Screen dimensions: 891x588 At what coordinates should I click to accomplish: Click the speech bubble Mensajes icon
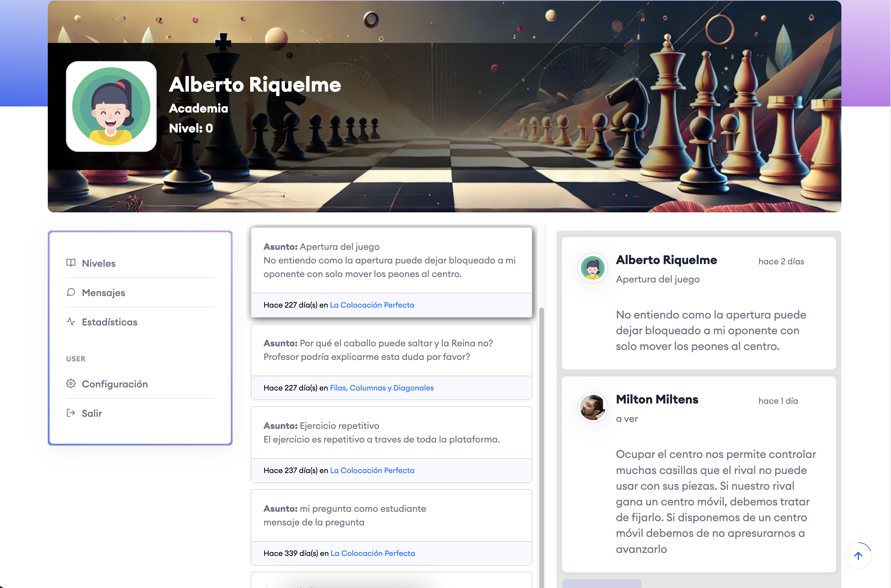click(71, 292)
